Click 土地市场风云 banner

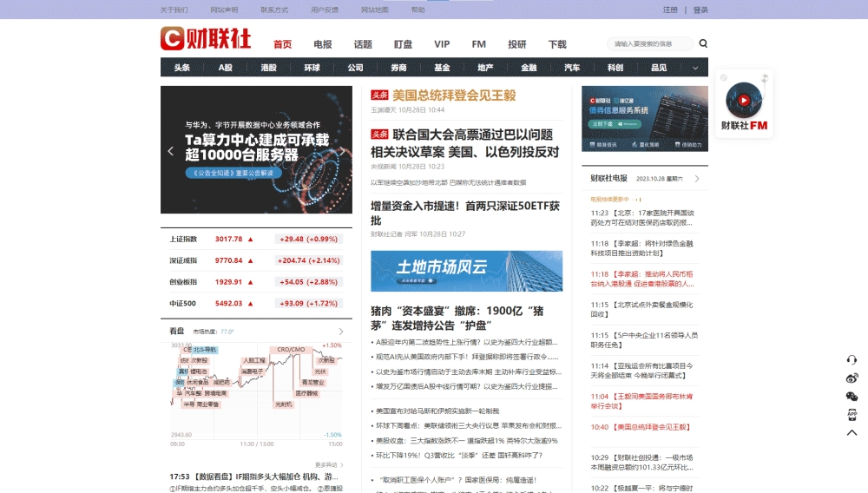coord(467,271)
